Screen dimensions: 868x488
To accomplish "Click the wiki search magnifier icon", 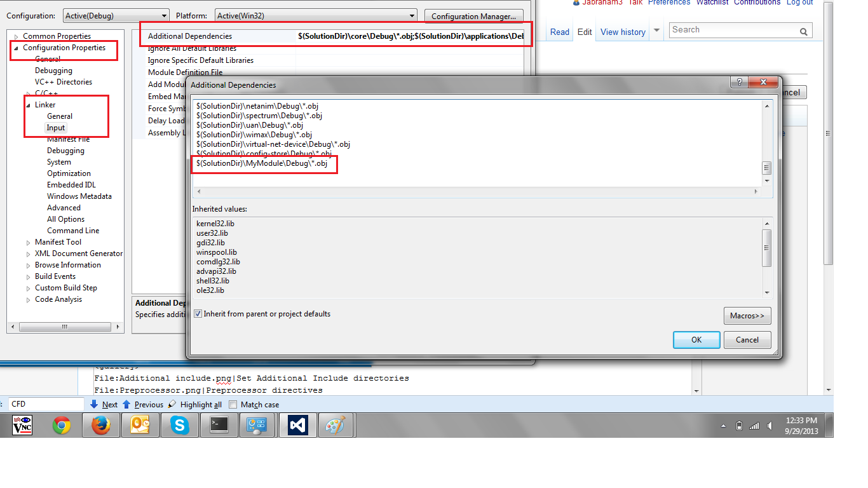I will [x=804, y=31].
